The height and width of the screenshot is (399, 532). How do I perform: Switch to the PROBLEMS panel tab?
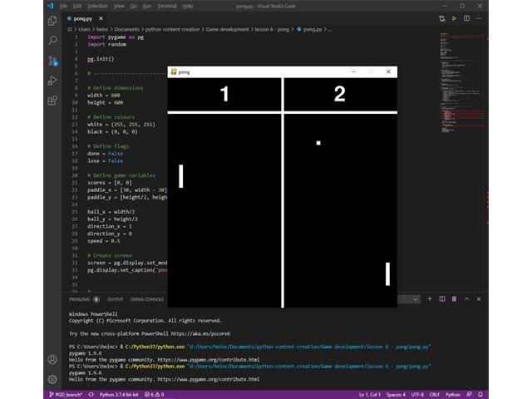[x=80, y=298]
